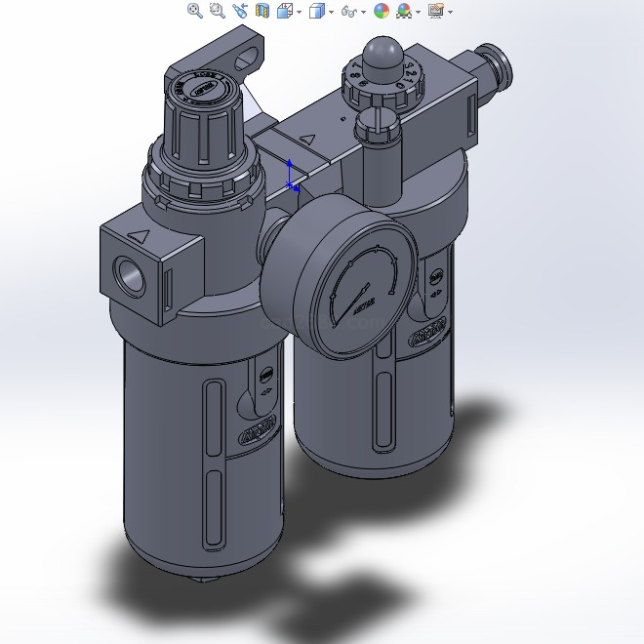644x644 pixels.
Task: Open the Display Style dropdown arrow
Action: pyautogui.click(x=331, y=12)
